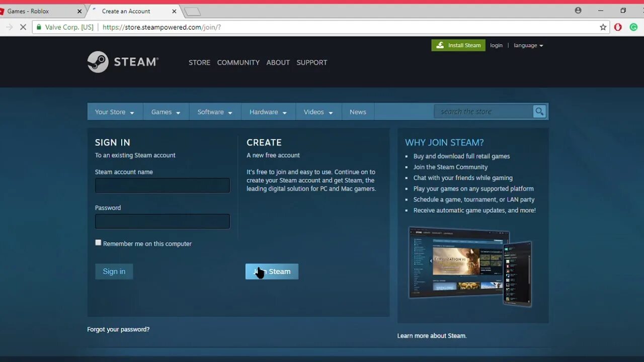Expand the Videos dropdown menu
The height and width of the screenshot is (362, 644).
click(x=318, y=112)
